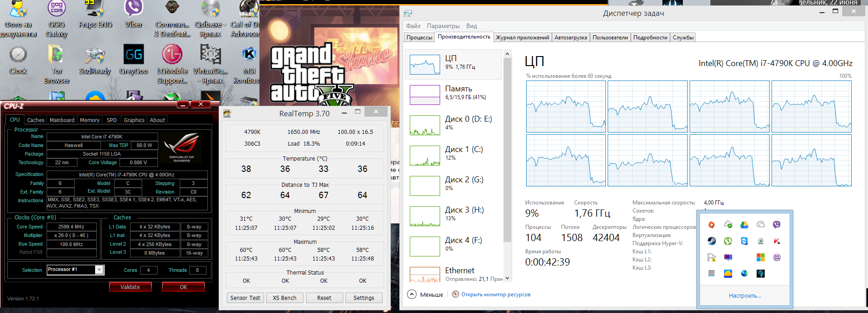This screenshot has height=313, width=868.
Task: Click the webcam icon in tray popup
Action: (761, 241)
